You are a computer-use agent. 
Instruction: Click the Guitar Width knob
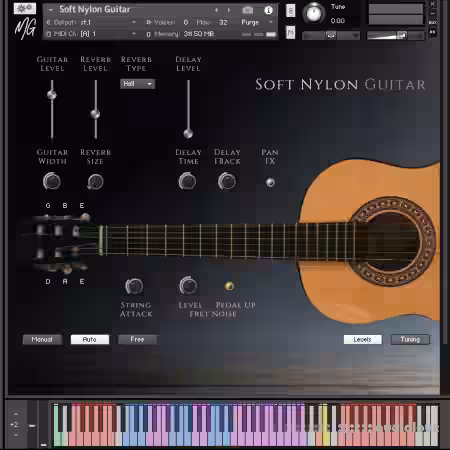tap(52, 182)
